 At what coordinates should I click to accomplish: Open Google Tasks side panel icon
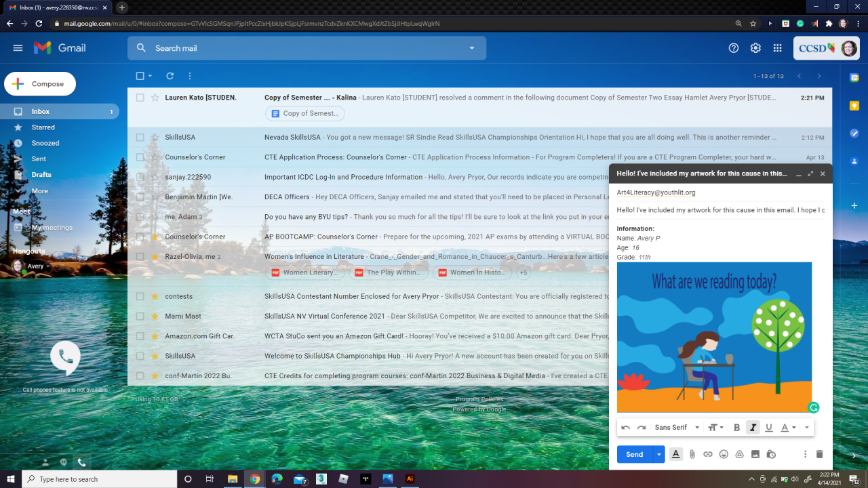pyautogui.click(x=854, y=134)
